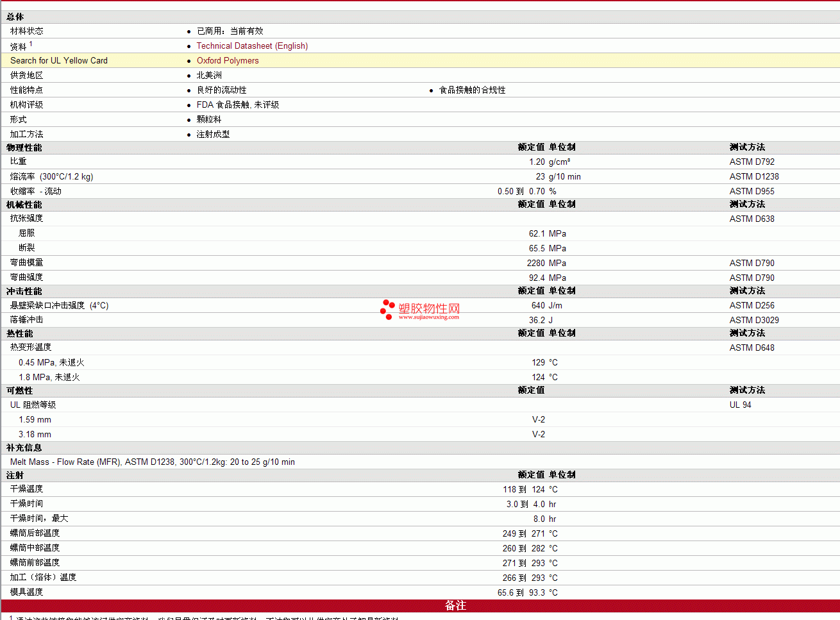This screenshot has width=840, height=620.
Task: Click the '性能特点' row label
Action: 27,90
